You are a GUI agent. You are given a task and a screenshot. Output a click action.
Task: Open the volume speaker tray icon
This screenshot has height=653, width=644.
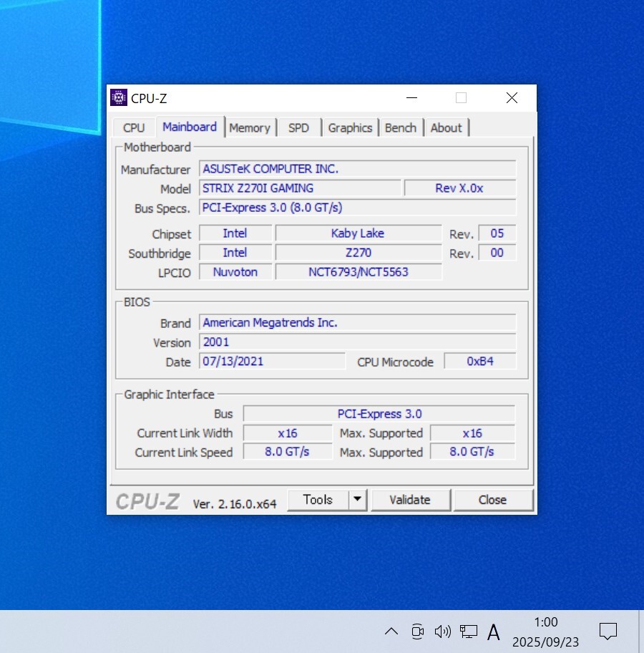click(x=443, y=631)
